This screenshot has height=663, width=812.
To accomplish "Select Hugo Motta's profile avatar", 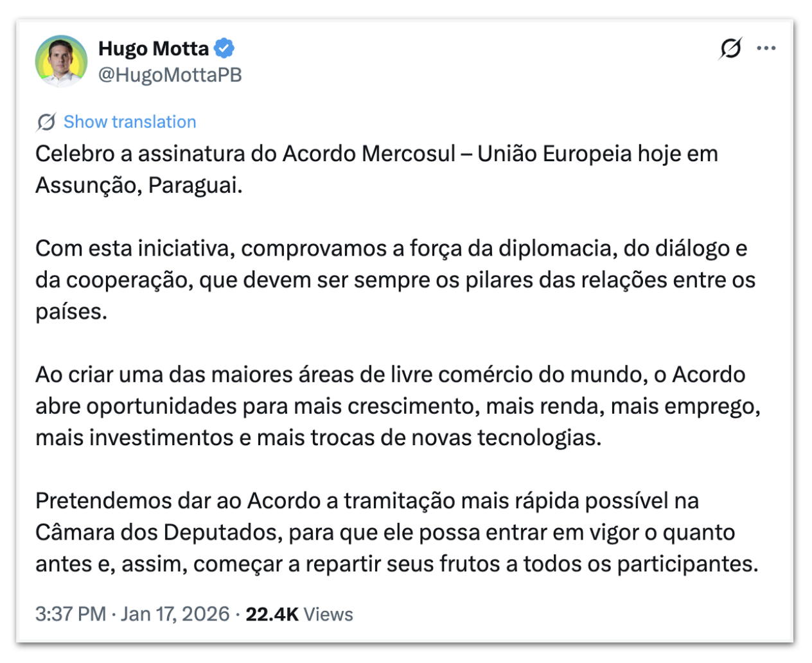I will coord(61,60).
